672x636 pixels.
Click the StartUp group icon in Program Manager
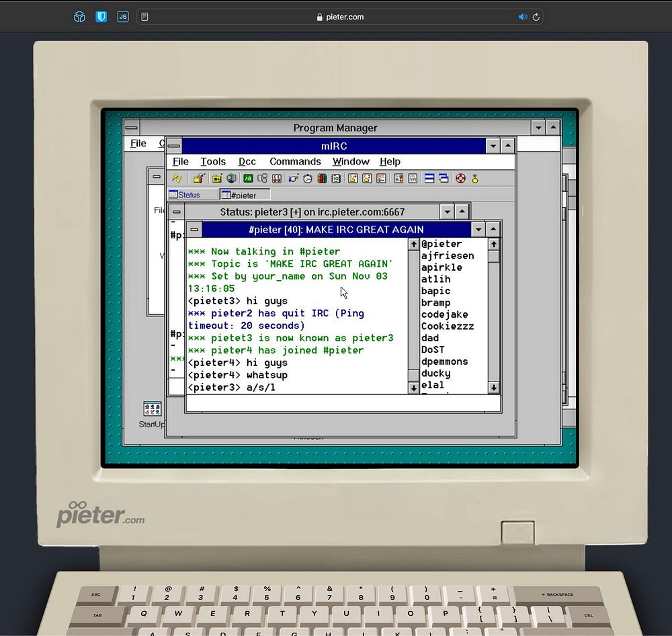tap(153, 409)
